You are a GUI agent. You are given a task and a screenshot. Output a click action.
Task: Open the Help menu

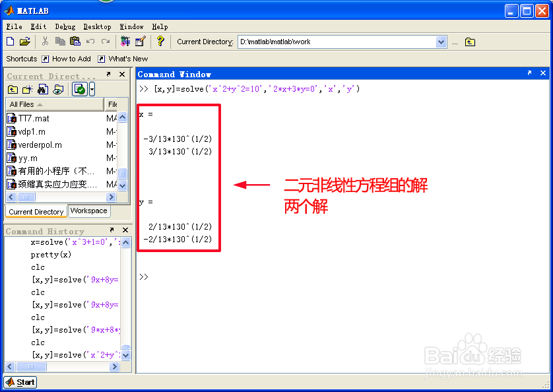pyautogui.click(x=160, y=27)
